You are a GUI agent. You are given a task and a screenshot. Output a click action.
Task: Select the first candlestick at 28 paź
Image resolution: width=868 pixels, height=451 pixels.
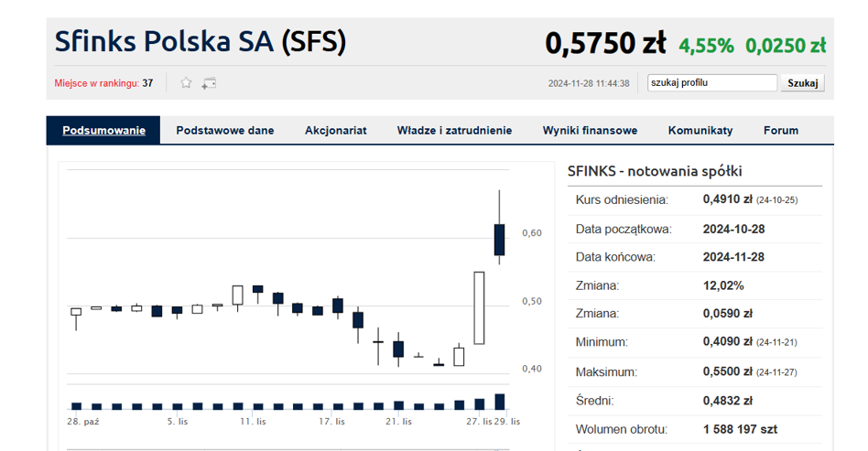(76, 318)
